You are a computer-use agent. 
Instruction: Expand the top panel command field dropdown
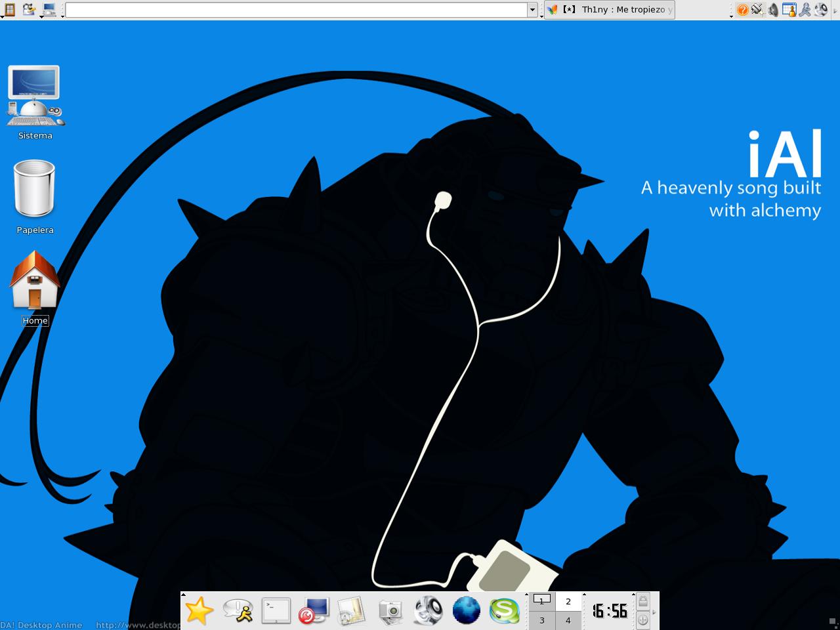click(x=533, y=10)
